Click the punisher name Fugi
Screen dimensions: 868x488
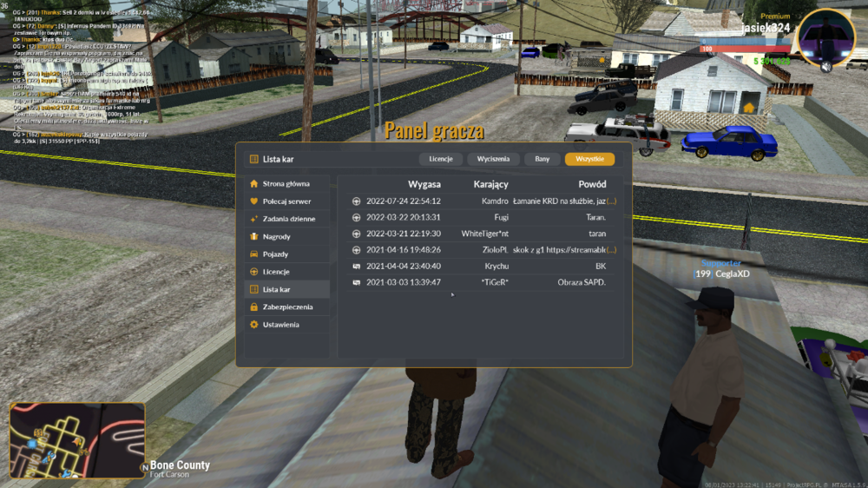coord(502,217)
